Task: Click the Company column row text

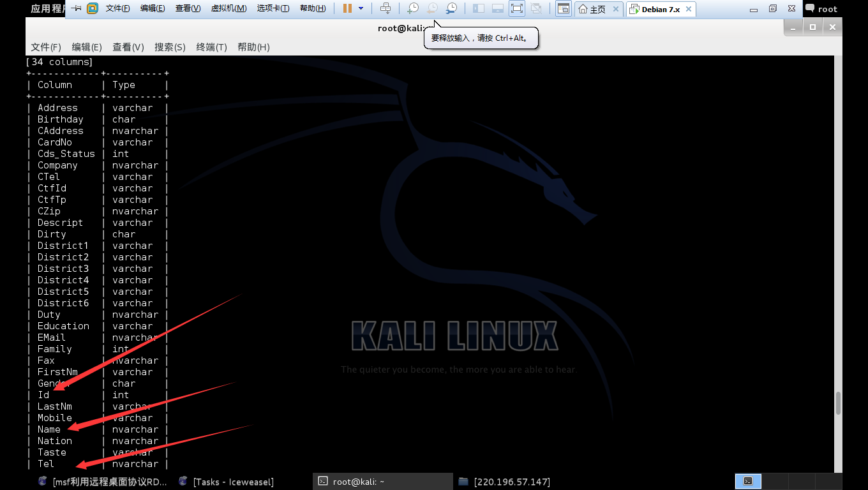Action: (57, 165)
